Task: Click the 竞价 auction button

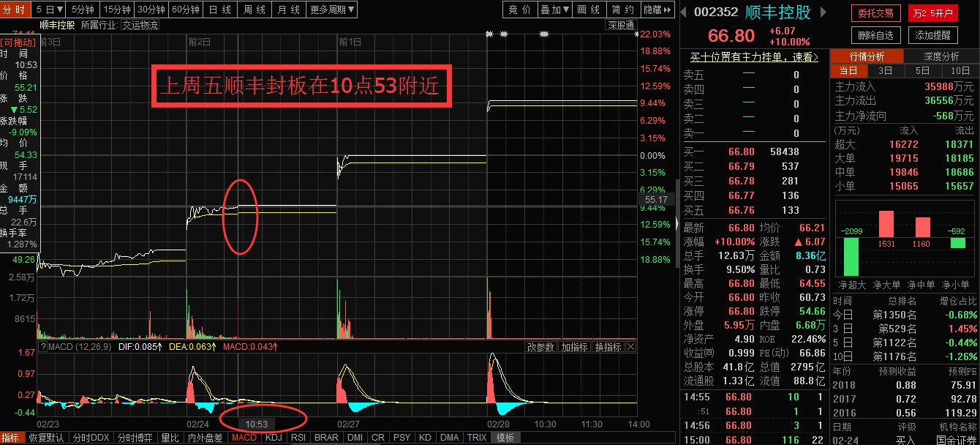Action: 519,10
